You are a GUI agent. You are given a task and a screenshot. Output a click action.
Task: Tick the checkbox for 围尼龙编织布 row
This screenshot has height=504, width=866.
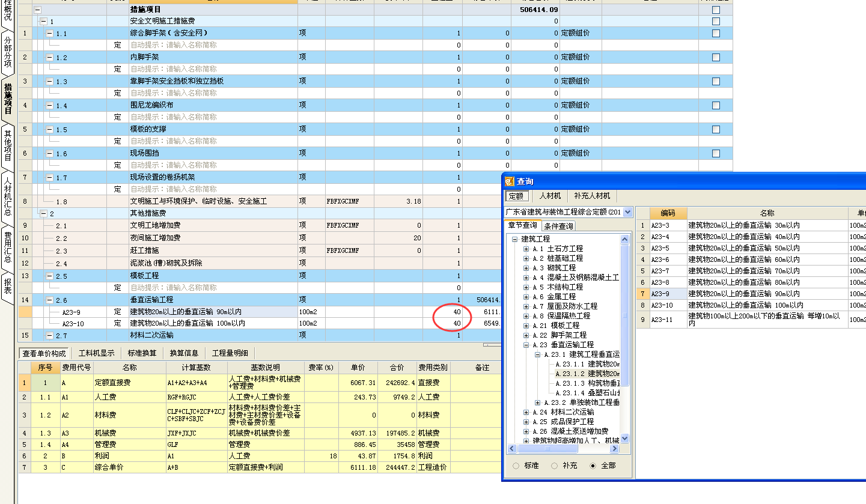click(x=716, y=106)
